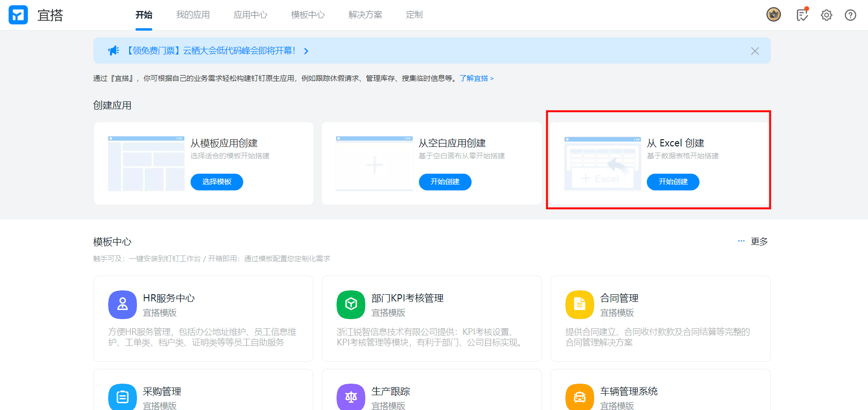This screenshot has width=868, height=410.
Task: Click the 从模板应用创建 title
Action: (224, 143)
